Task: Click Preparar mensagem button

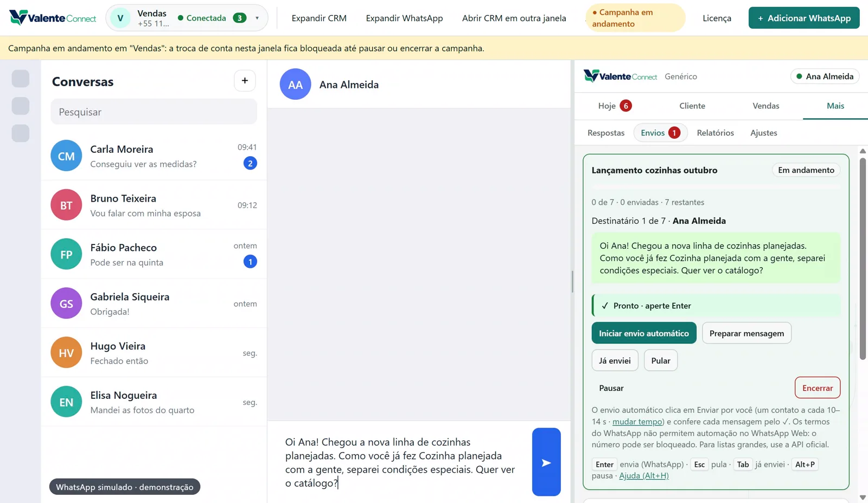Action: (x=746, y=333)
